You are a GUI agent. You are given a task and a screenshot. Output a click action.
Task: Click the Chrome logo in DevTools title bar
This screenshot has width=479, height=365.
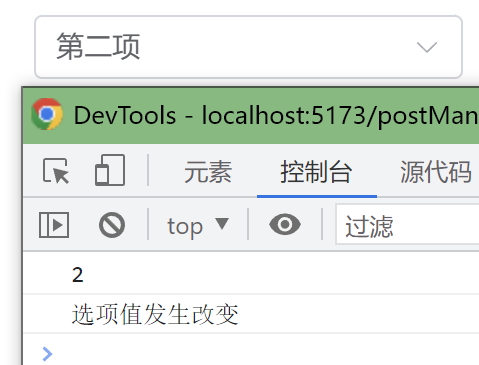[47, 114]
